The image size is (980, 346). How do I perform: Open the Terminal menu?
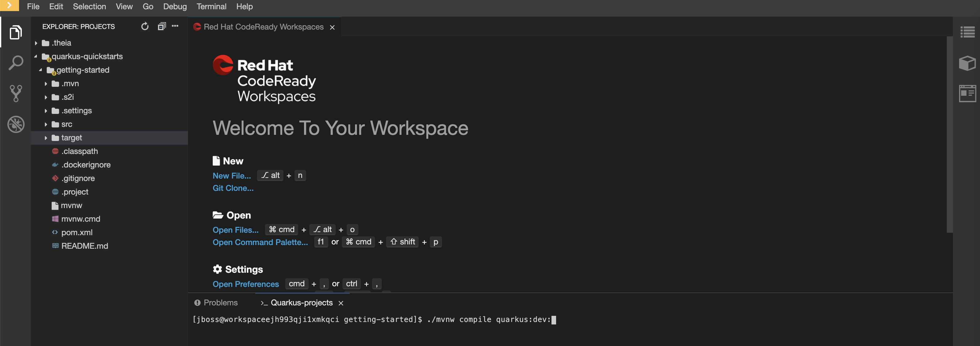click(211, 6)
